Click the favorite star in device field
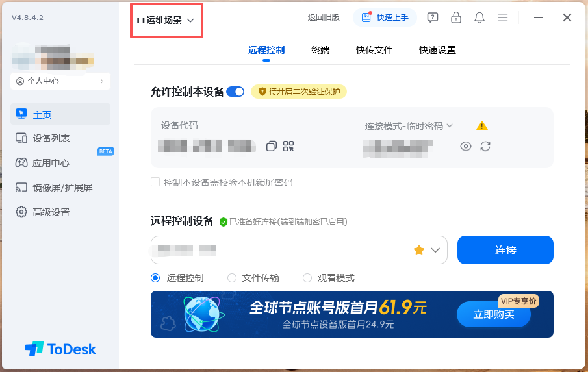588x372 pixels. pyautogui.click(x=419, y=250)
